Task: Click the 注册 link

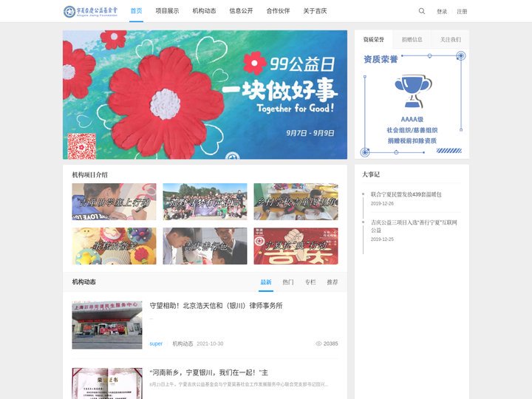Action: [x=462, y=12]
